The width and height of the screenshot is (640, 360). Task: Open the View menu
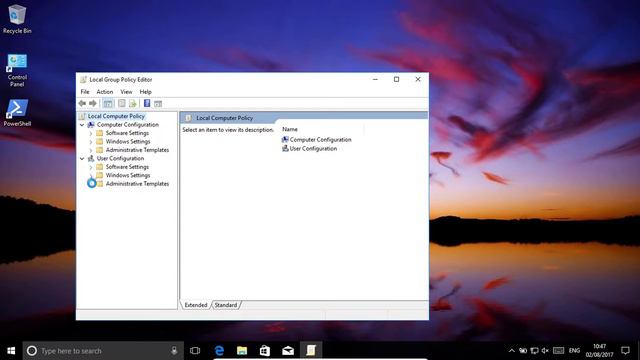pos(126,92)
